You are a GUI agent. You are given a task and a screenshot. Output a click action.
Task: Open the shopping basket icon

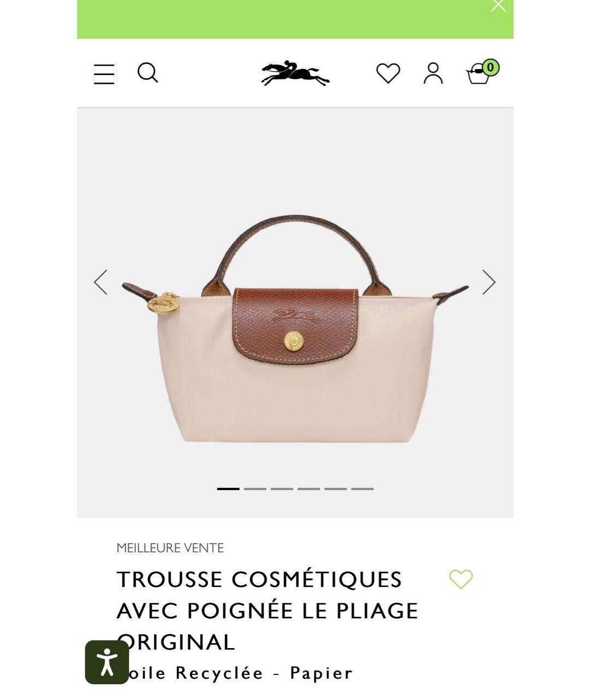click(482, 72)
